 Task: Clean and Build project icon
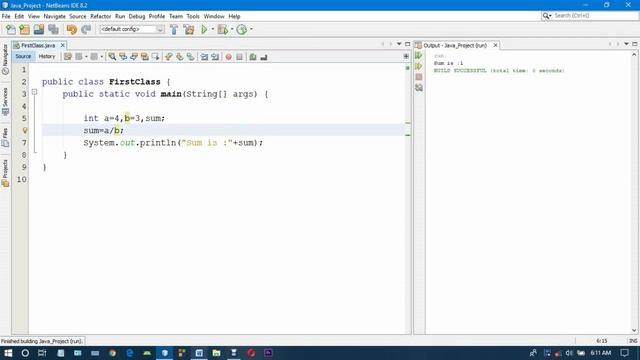[189, 29]
